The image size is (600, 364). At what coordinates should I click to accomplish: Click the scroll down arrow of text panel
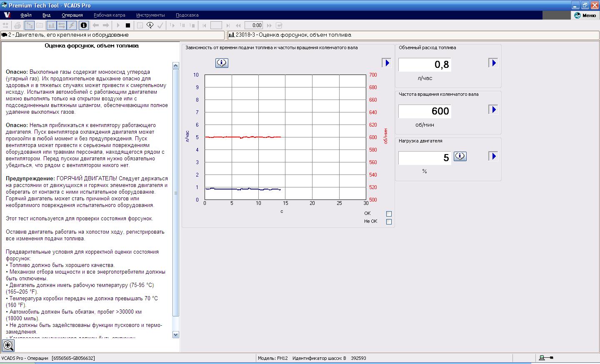point(175,334)
